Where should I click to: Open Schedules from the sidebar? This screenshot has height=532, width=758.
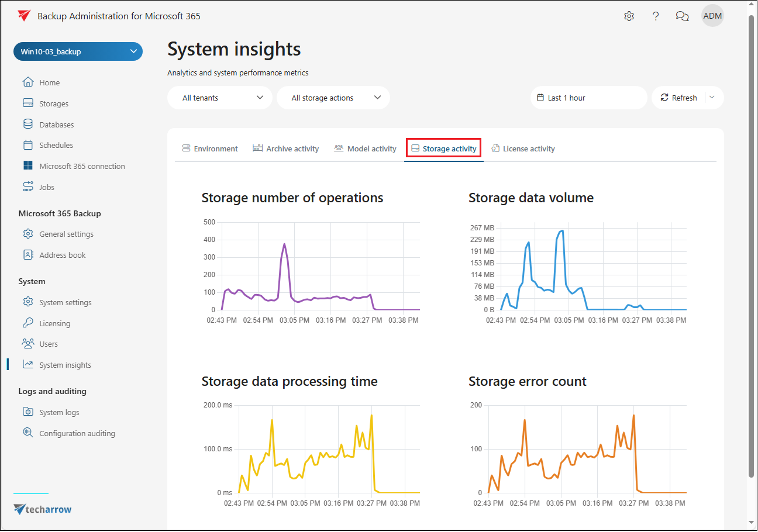(56, 145)
